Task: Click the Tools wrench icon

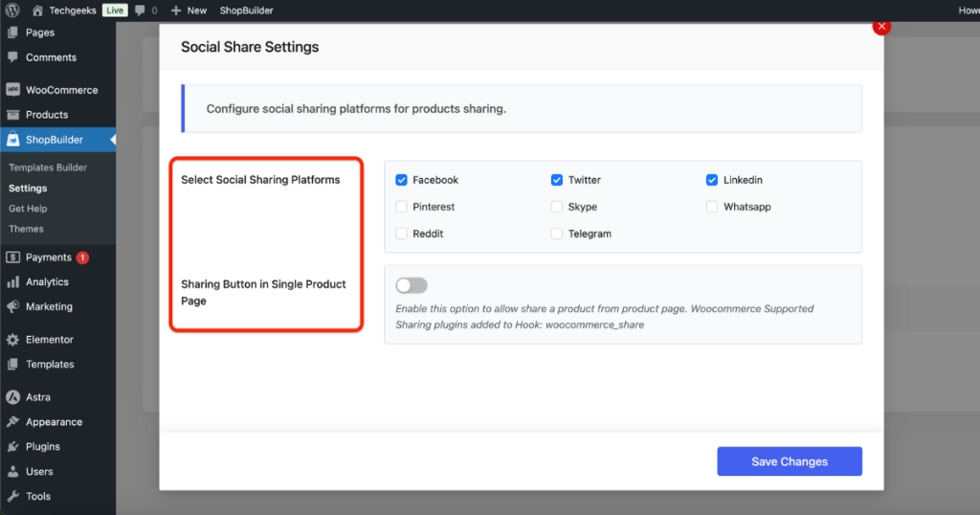Action: pyautogui.click(x=12, y=496)
